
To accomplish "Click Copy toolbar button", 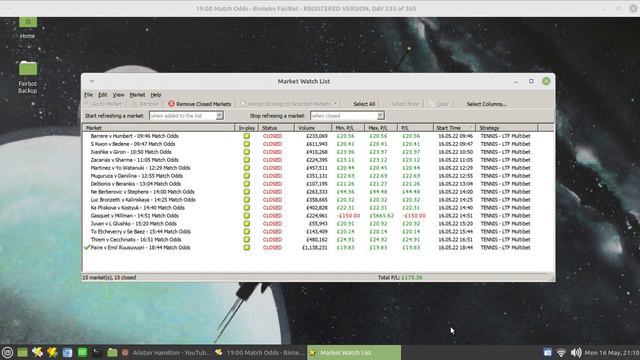I will (439, 104).
